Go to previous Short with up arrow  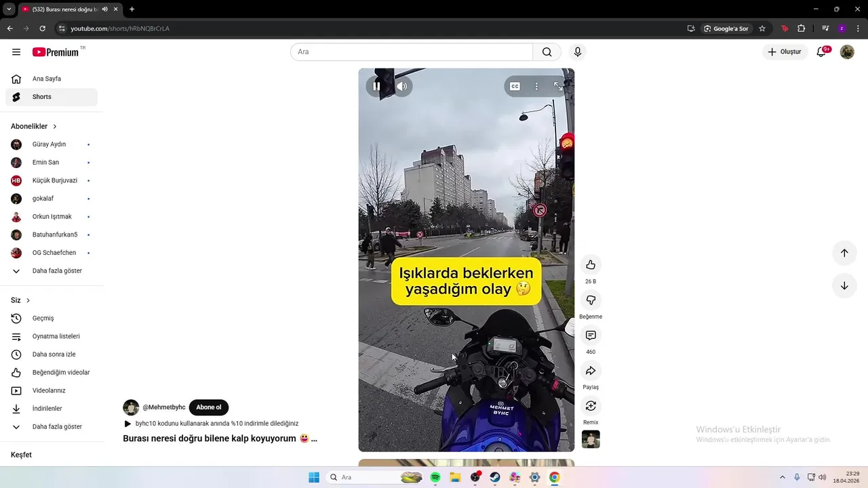[844, 253]
